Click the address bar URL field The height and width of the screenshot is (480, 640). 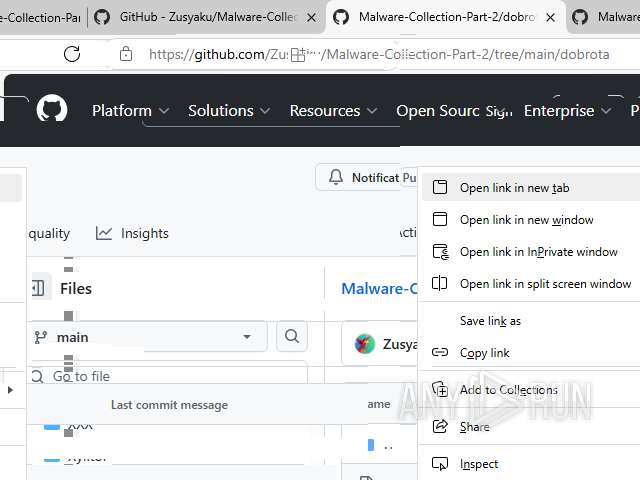click(379, 54)
